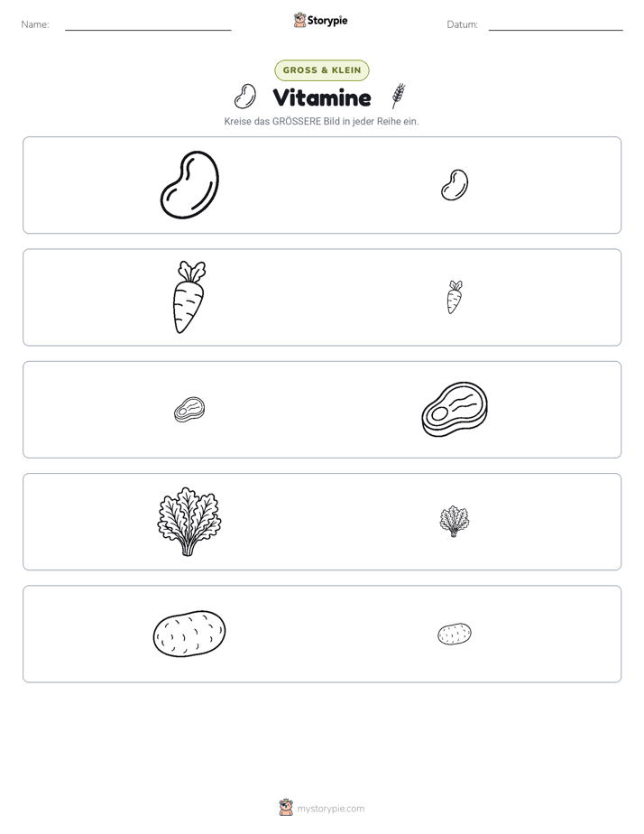
Task: Click the bean icon beside Vitamine title
Action: pyautogui.click(x=245, y=97)
